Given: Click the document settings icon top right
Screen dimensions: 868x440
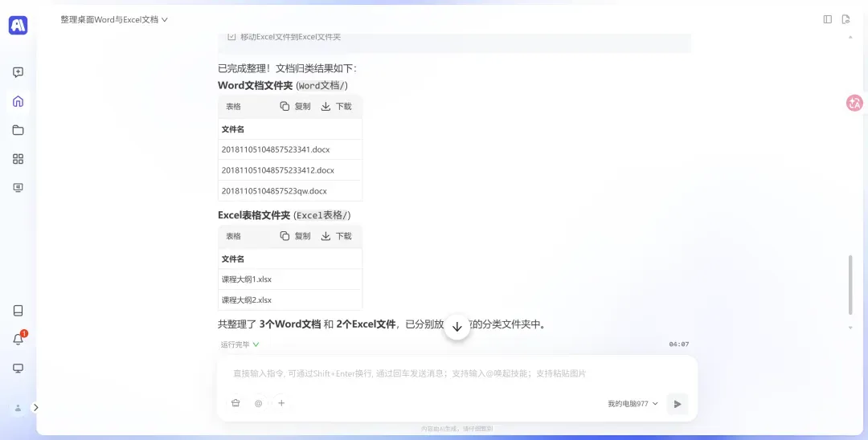Looking at the screenshot, I should point(845,19).
